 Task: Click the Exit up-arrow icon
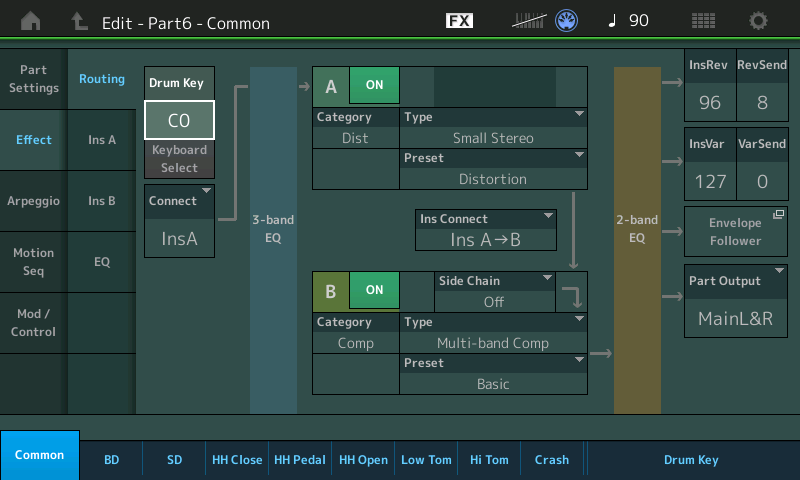80,20
